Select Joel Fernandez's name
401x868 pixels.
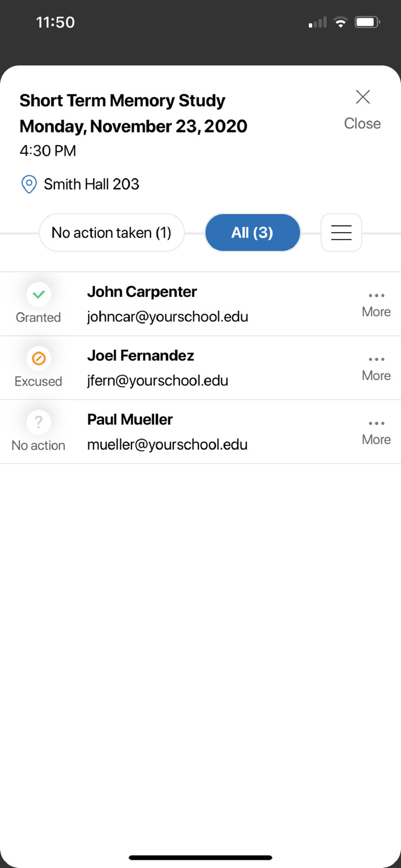click(x=141, y=356)
